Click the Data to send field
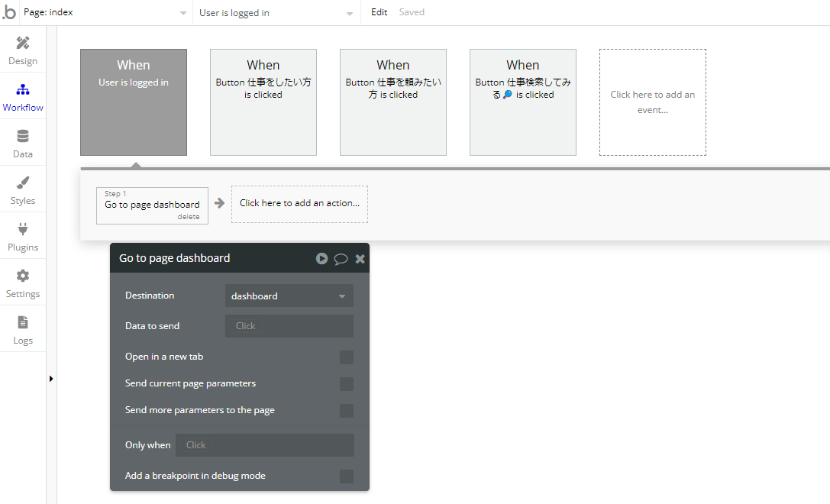 (x=289, y=326)
